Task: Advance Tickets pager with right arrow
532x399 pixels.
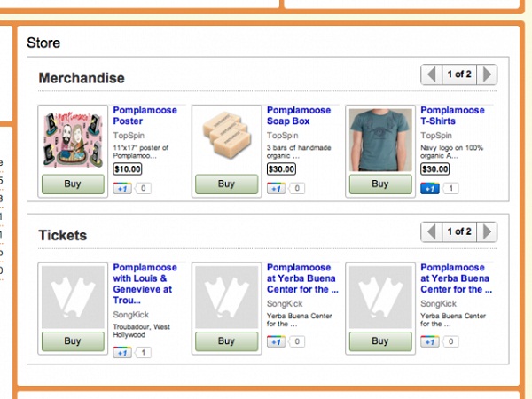Action: tap(487, 231)
